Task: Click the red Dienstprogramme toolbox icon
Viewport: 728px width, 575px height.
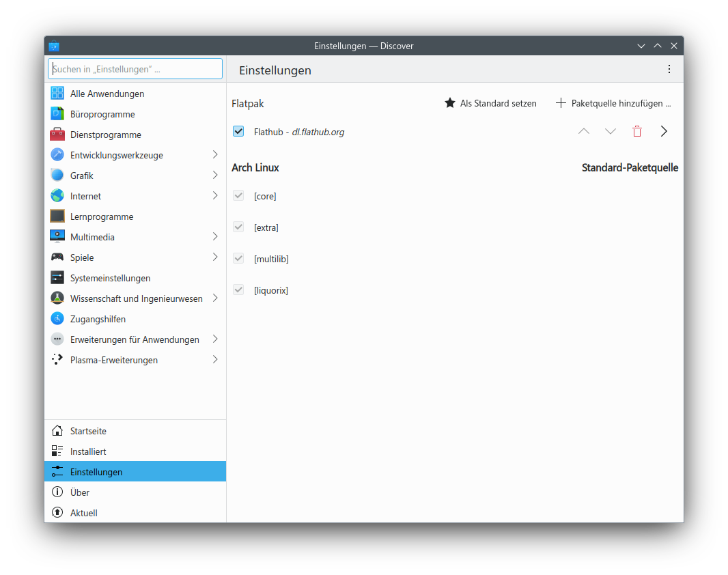Action: pos(57,134)
